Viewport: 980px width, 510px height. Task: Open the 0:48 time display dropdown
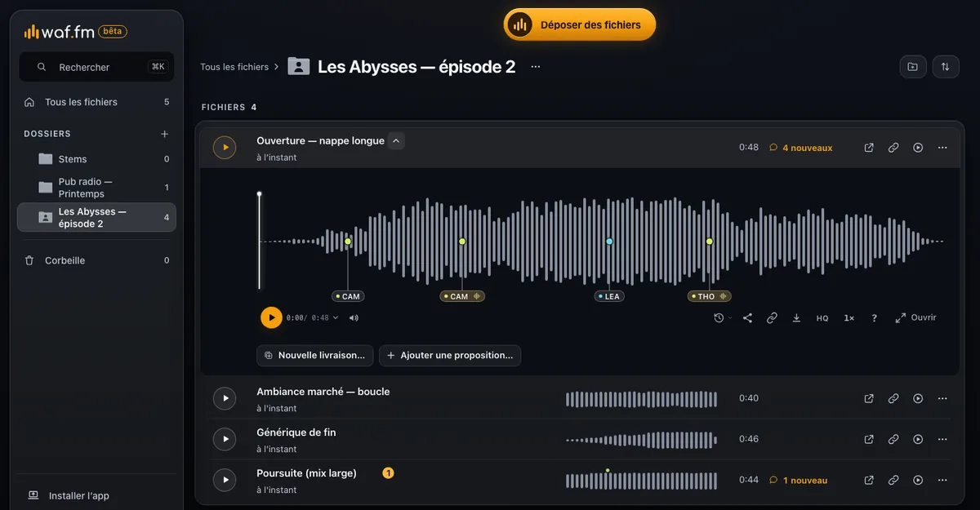325,318
